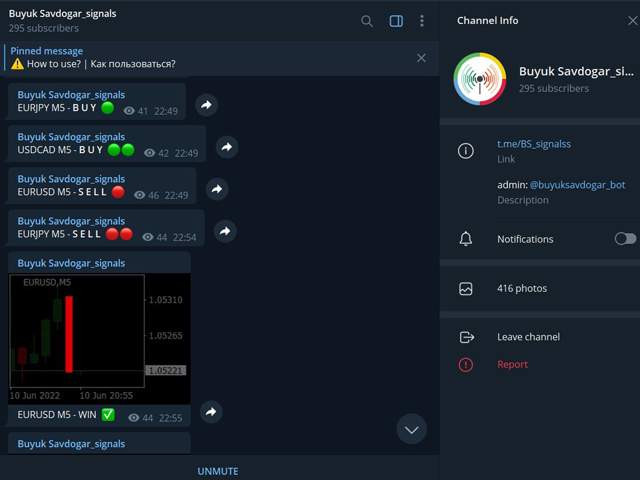Click the chat header title Buyuk Savdogar_signals
This screenshot has width=640, height=480.
(x=62, y=13)
